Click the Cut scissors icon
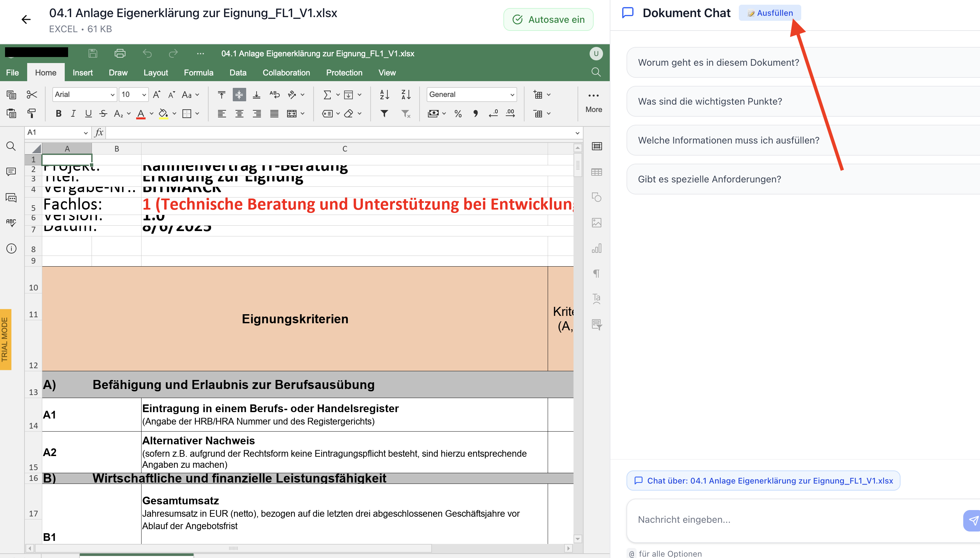This screenshot has width=980, height=558. [32, 95]
